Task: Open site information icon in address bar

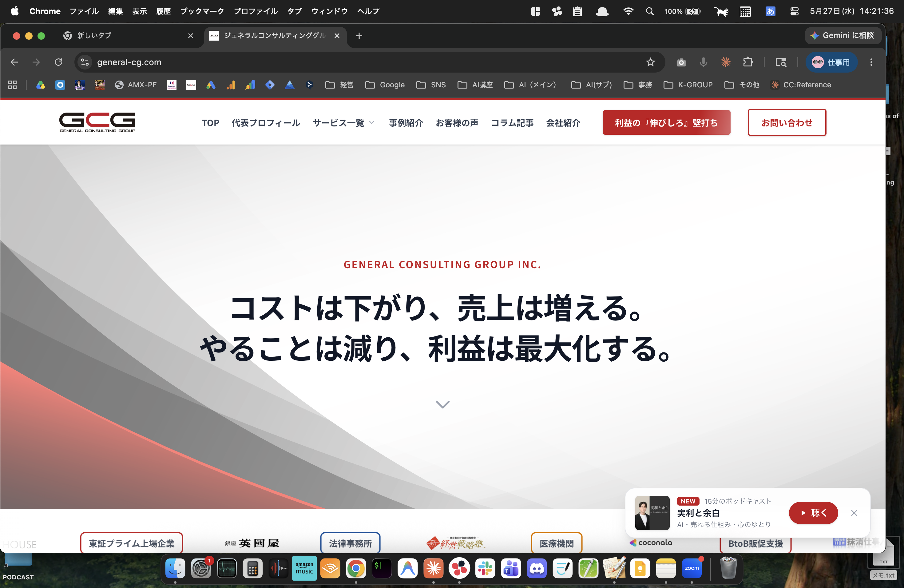Action: [85, 62]
